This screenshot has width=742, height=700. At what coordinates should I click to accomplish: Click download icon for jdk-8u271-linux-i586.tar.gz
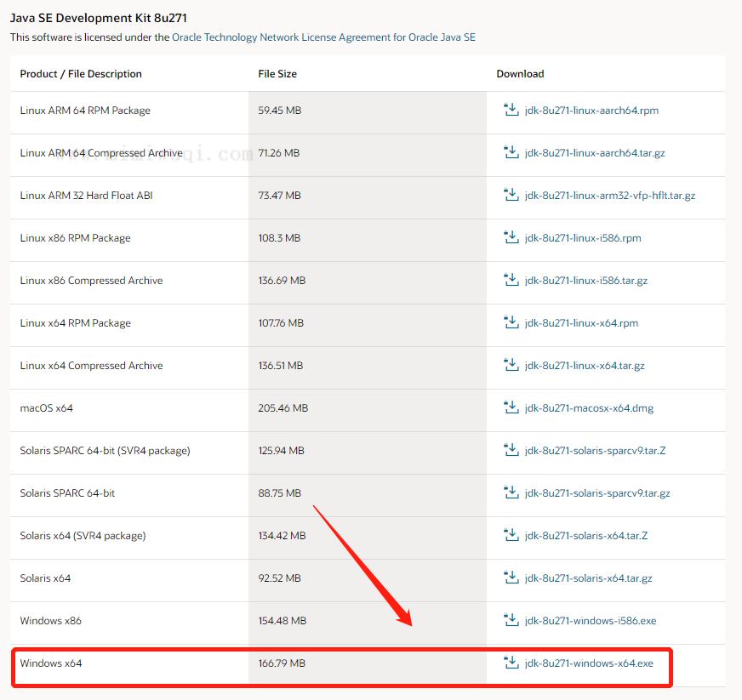pos(511,280)
